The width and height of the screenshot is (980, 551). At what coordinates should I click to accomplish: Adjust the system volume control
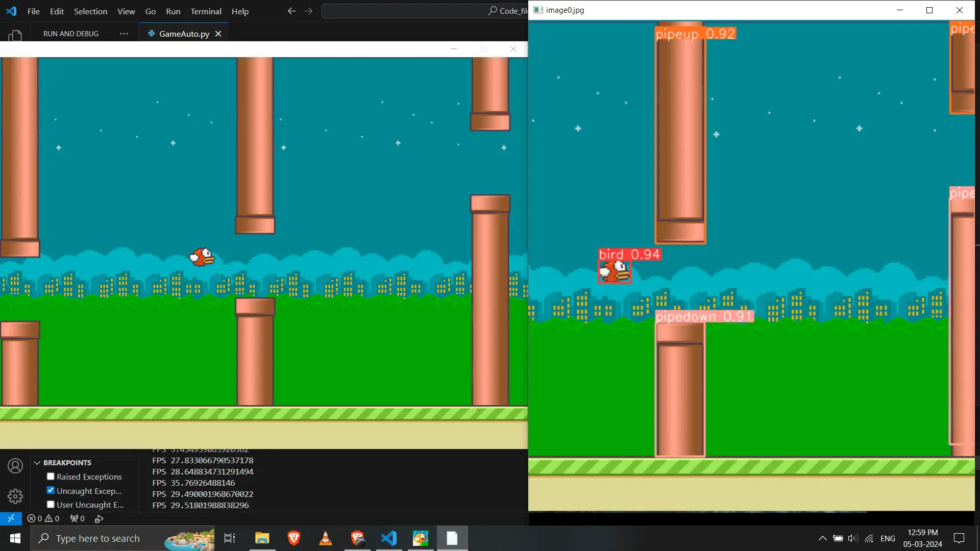[853, 538]
